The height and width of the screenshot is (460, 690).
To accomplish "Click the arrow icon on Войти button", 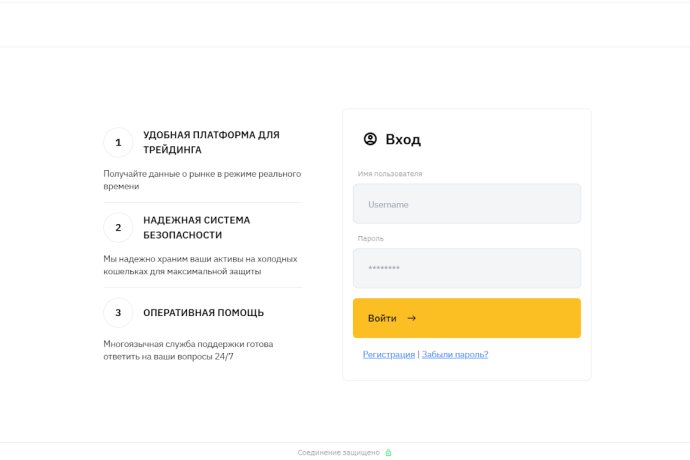I will 411,318.
